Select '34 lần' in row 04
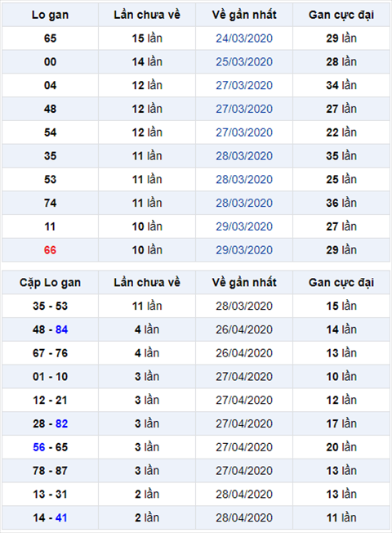This screenshot has width=392, height=533. coord(341,85)
